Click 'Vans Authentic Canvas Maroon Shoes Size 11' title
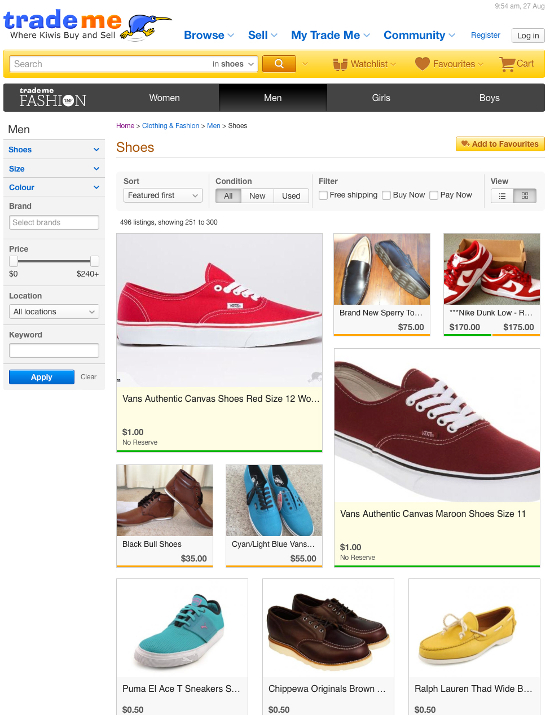This screenshot has width=550, height=715. (x=433, y=514)
